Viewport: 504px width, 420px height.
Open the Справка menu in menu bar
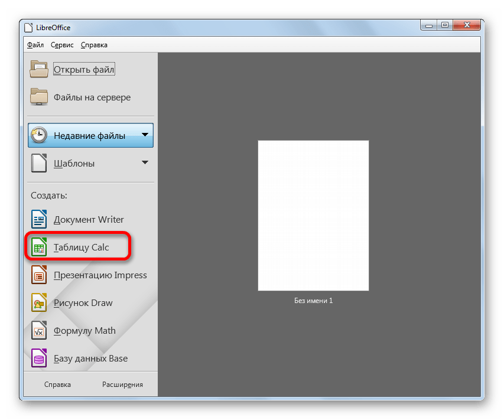coord(94,45)
